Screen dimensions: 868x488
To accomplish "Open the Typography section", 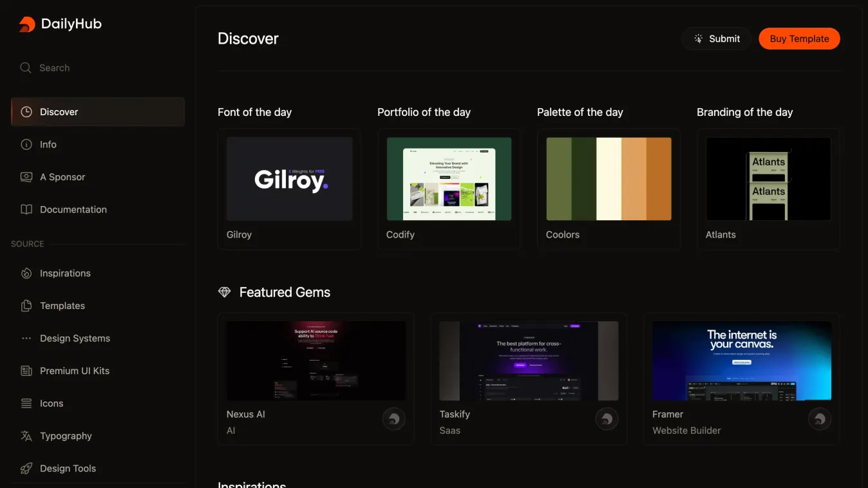I will (x=64, y=436).
